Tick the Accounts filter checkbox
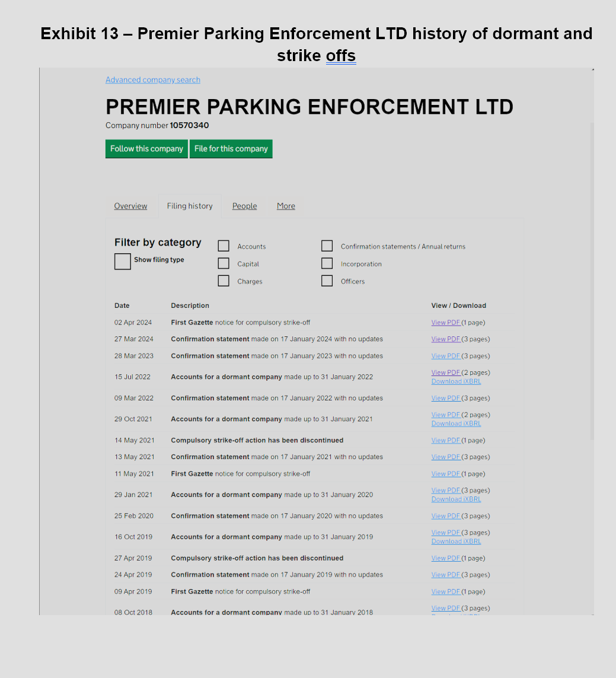This screenshot has width=616, height=678. pyautogui.click(x=224, y=246)
